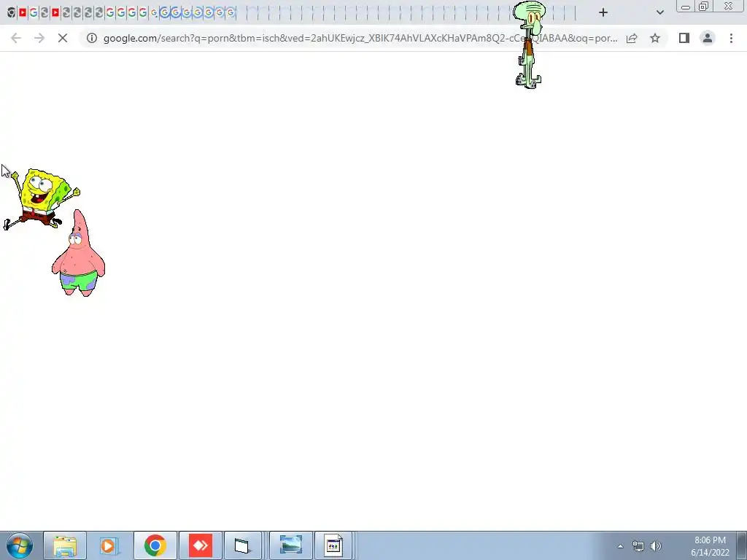Open the three-dot Chrome menu
This screenshot has height=560, width=747.
[x=731, y=38]
